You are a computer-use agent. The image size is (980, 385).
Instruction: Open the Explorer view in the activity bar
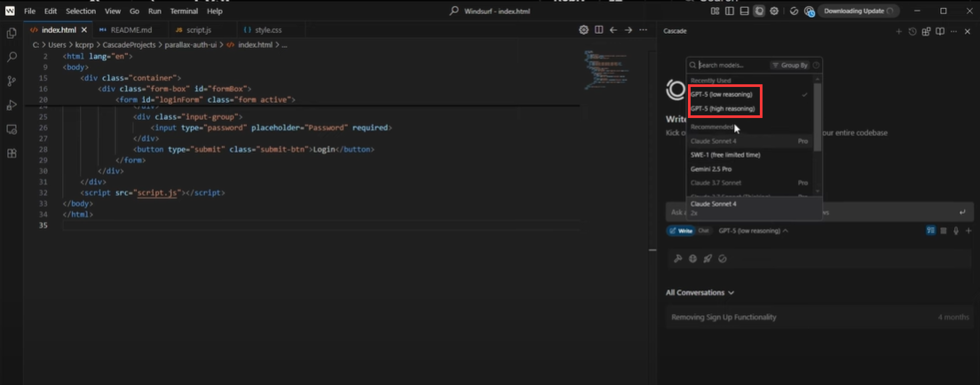pos(12,33)
